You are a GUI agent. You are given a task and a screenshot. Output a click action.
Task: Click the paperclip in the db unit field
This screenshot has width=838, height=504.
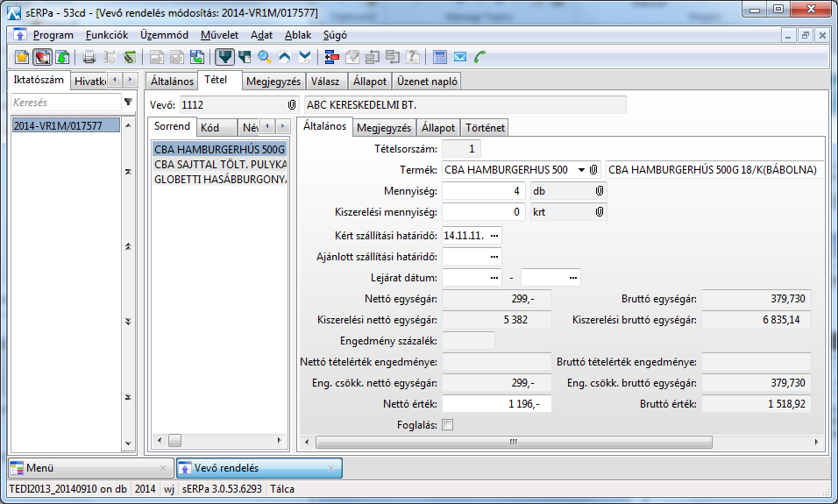600,191
